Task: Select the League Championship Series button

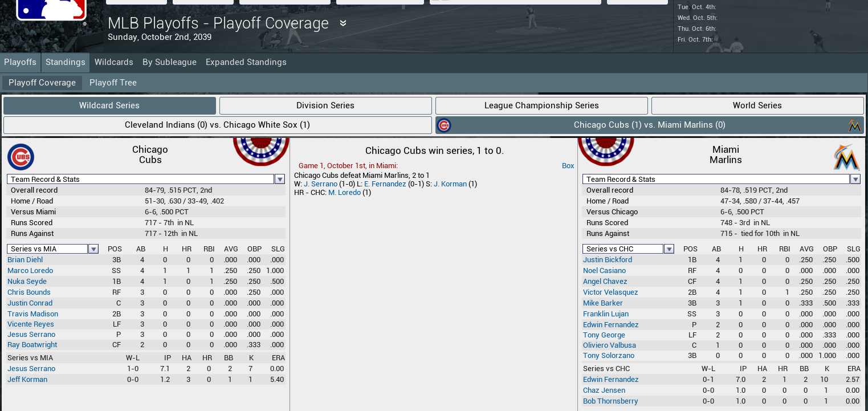Action: (541, 105)
